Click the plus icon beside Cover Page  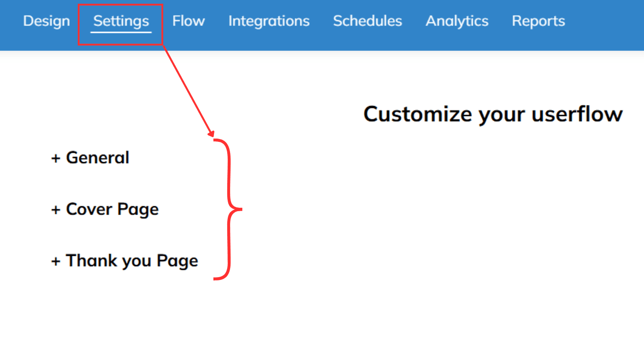click(x=56, y=210)
